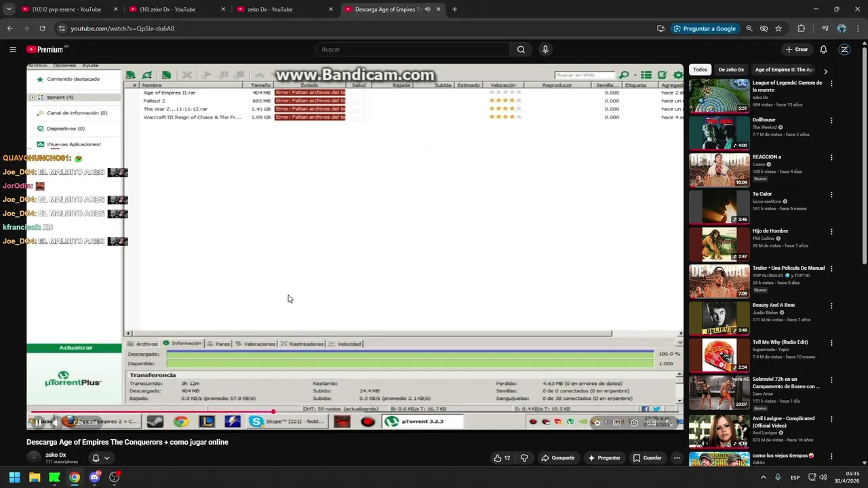Screen dimensions: 868x488
Task: Open the zeko Dx channel name link
Action: pyautogui.click(x=56, y=455)
